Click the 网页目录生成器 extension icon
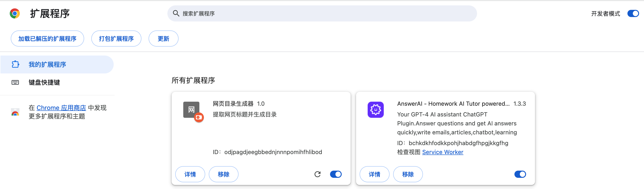 pos(192,110)
